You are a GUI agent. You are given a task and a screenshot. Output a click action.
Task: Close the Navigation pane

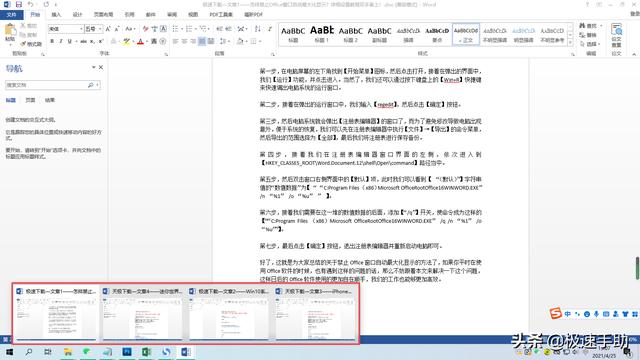coord(101,67)
